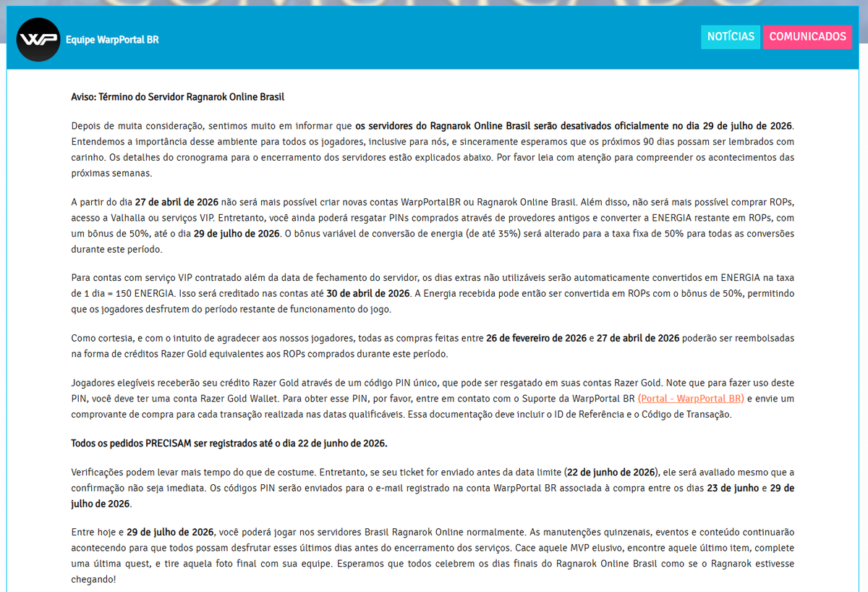Click the sentence starting 'Verificações podem levar mais tempo'

click(x=193, y=473)
